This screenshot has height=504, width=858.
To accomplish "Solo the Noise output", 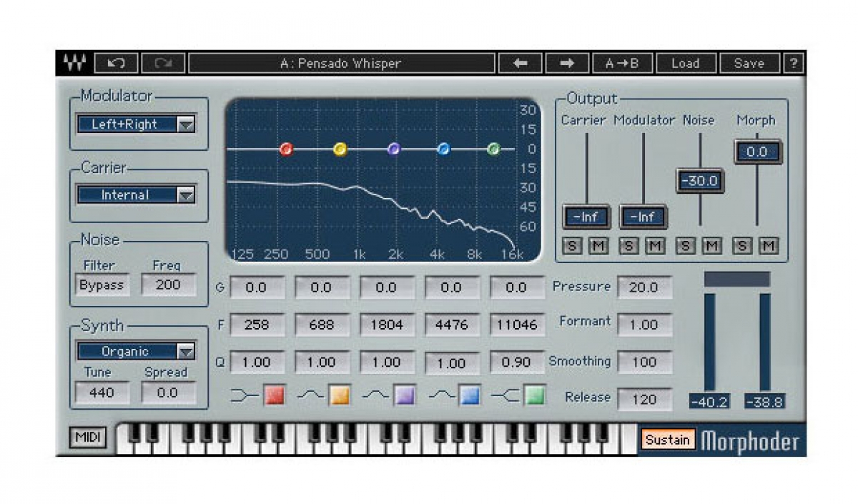I will [x=686, y=246].
